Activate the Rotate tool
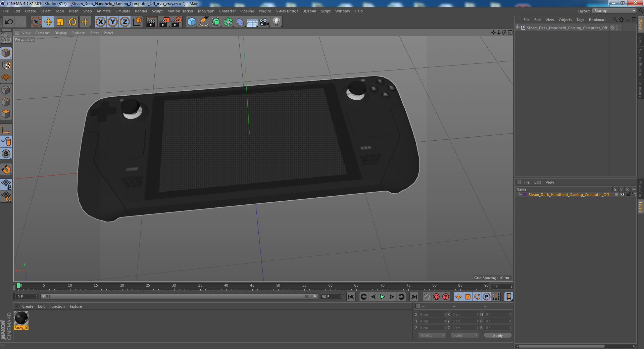644x349 pixels. [x=72, y=22]
